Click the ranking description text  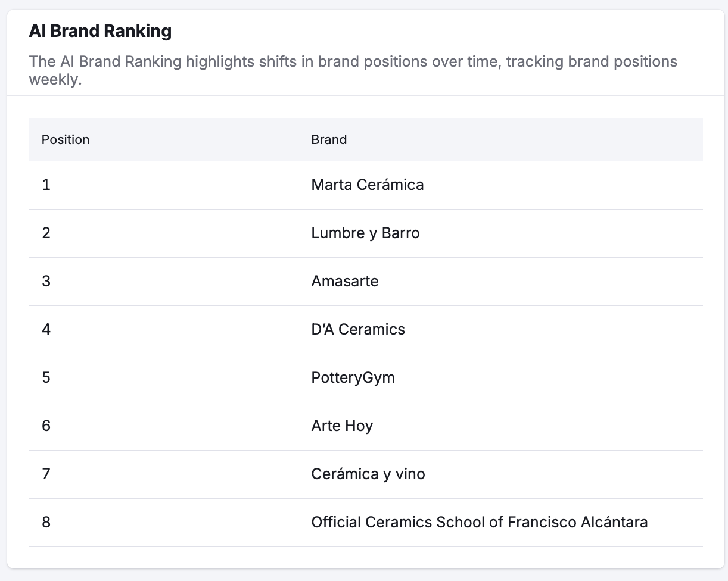pyautogui.click(x=353, y=70)
